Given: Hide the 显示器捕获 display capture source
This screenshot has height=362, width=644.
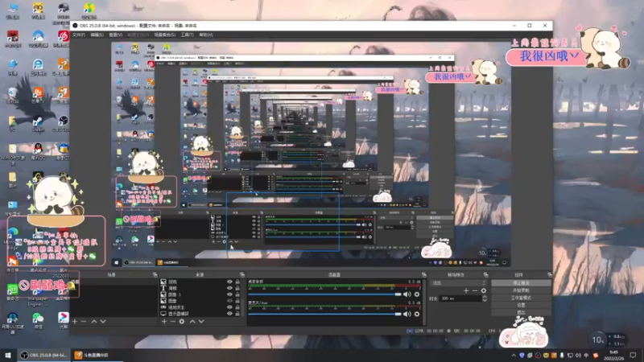Looking at the screenshot, I should (229, 314).
